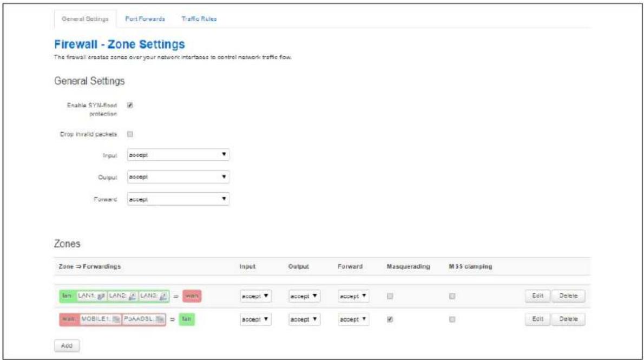Open the lan zone Input dropdown
This screenshot has height=360, width=644.
coord(255,296)
